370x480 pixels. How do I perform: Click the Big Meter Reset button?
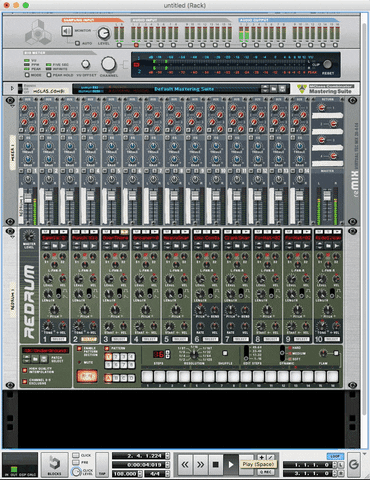[327, 64]
